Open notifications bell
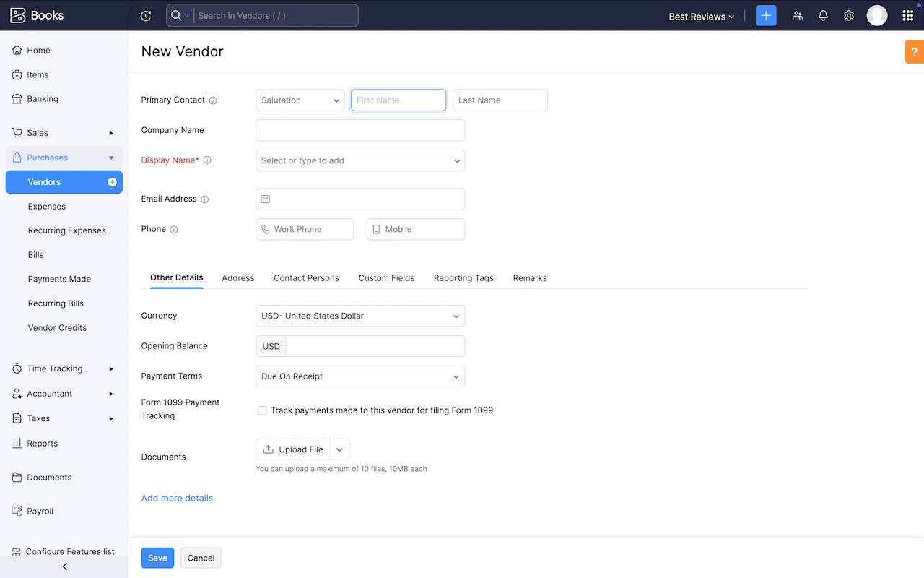The image size is (924, 578). click(x=823, y=15)
